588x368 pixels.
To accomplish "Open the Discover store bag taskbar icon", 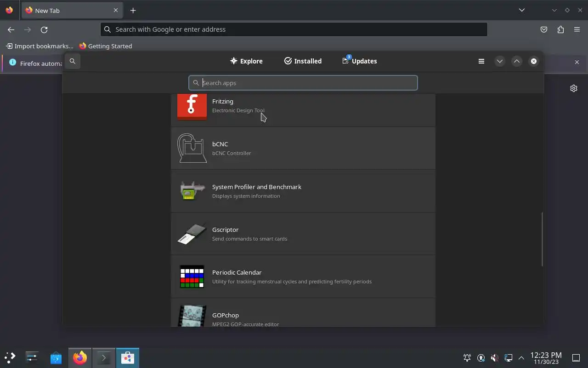I will [56, 357].
